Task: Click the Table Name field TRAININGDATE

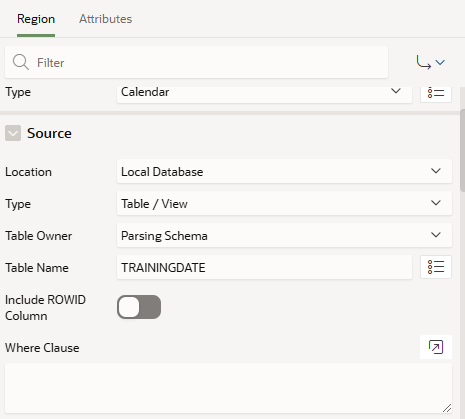Action: click(x=264, y=267)
